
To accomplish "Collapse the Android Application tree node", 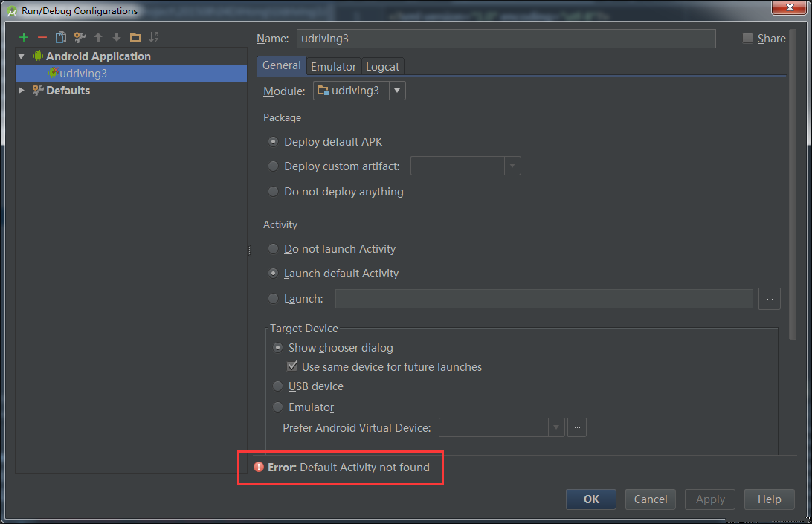I will pyautogui.click(x=22, y=56).
